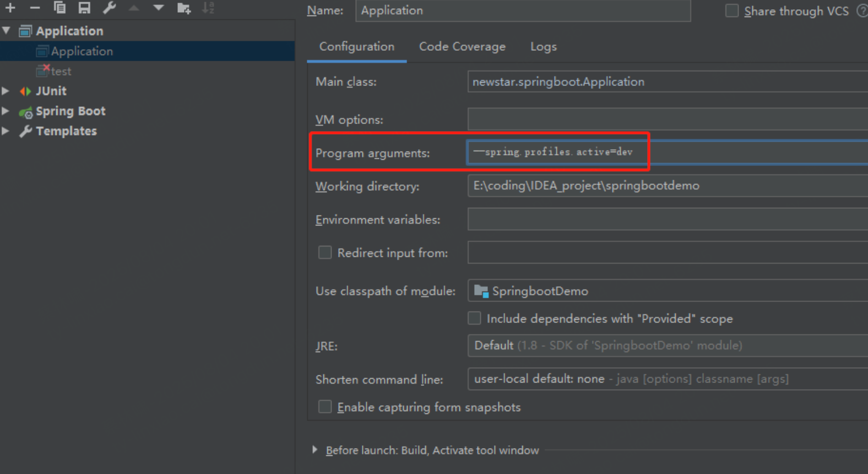Switch to the Code Coverage tab

[462, 47]
